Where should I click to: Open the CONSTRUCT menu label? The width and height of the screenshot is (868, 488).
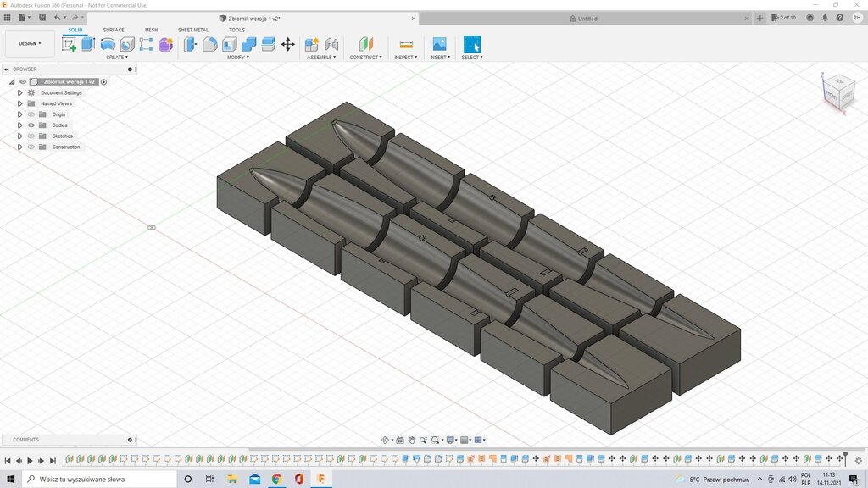pos(365,58)
